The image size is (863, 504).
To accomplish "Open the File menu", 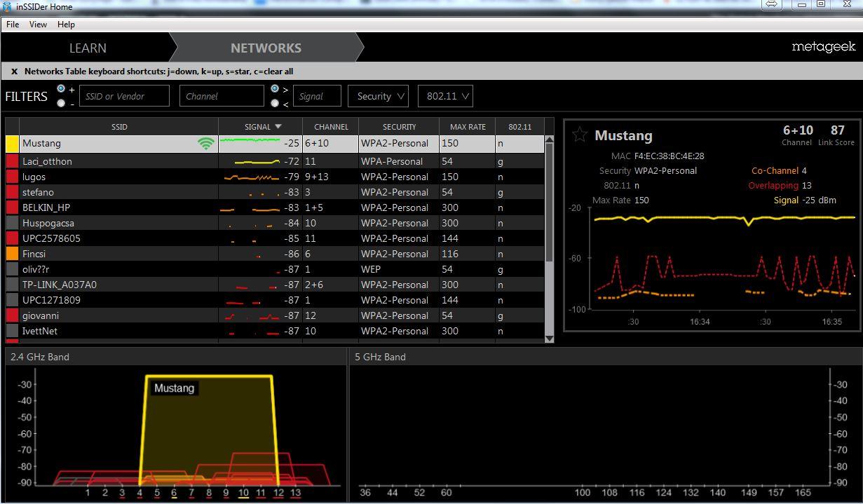I will click(x=13, y=24).
